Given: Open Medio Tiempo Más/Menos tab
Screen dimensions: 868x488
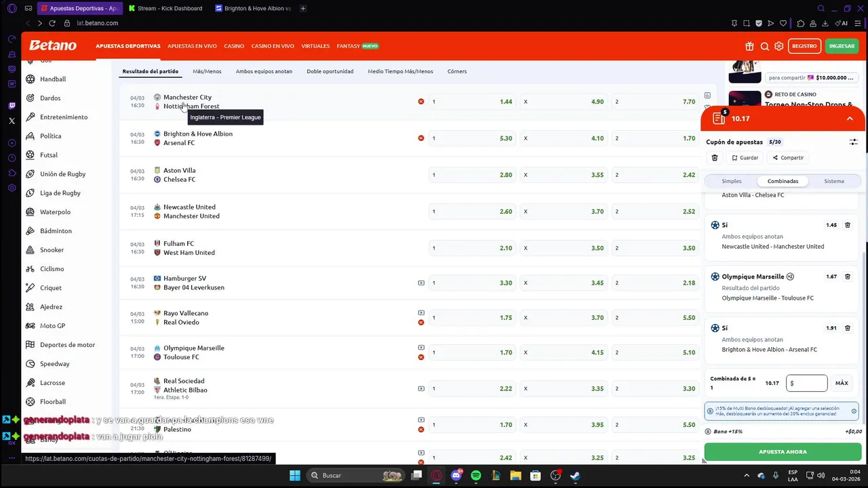Looking at the screenshot, I should pos(400,71).
